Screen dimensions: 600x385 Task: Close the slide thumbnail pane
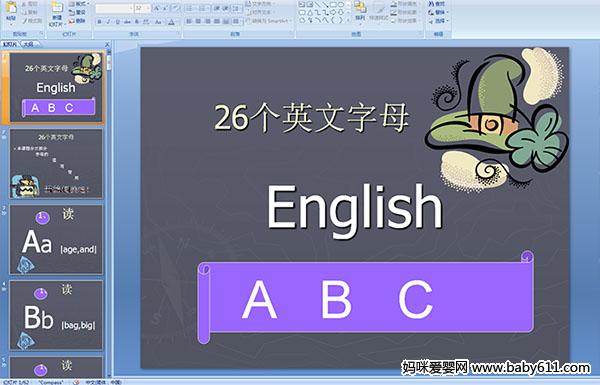[107, 44]
